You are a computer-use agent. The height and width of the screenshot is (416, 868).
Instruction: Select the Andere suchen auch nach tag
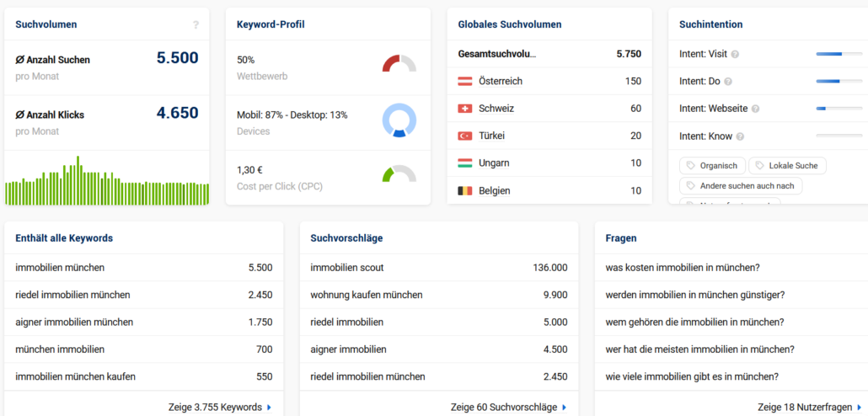pos(741,186)
